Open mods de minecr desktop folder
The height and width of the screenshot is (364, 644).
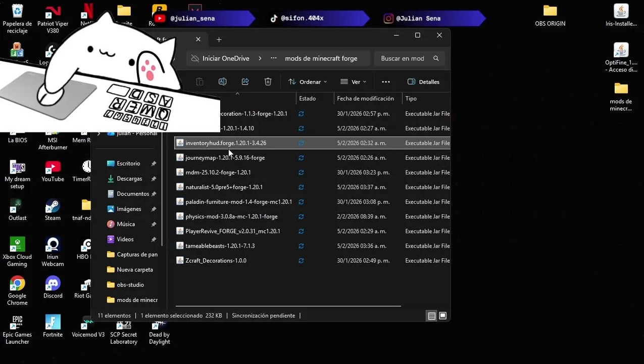point(621,97)
